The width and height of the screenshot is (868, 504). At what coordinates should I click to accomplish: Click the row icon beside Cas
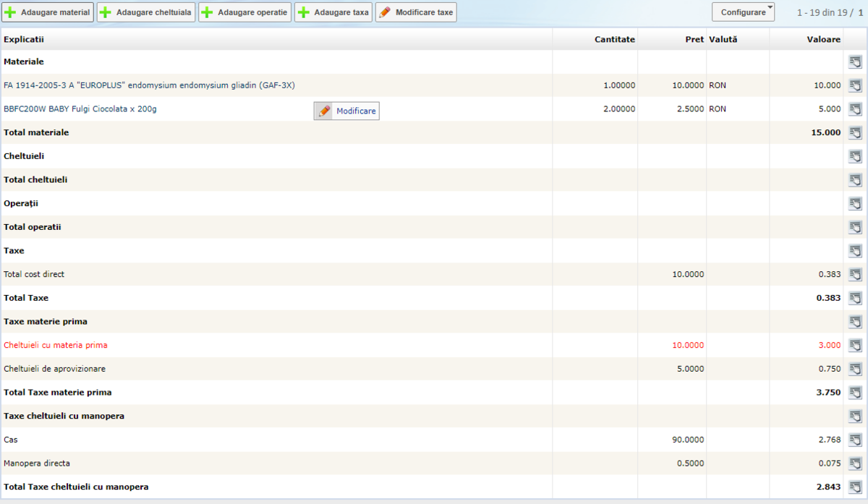pos(855,439)
